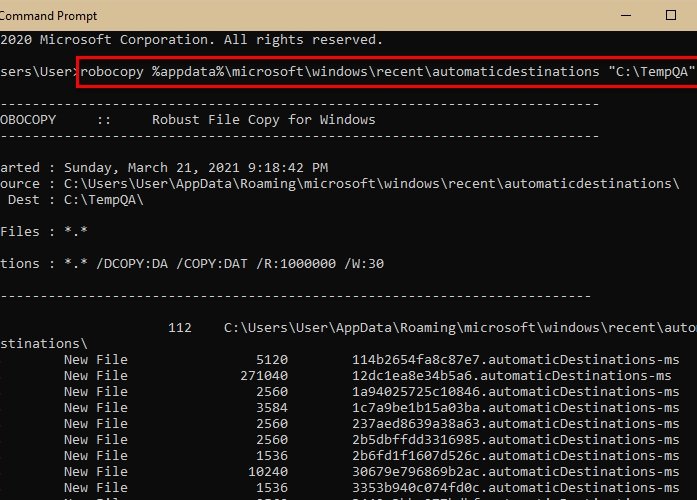Minimize the Command Prompt window
The image size is (697, 500).
tap(626, 15)
